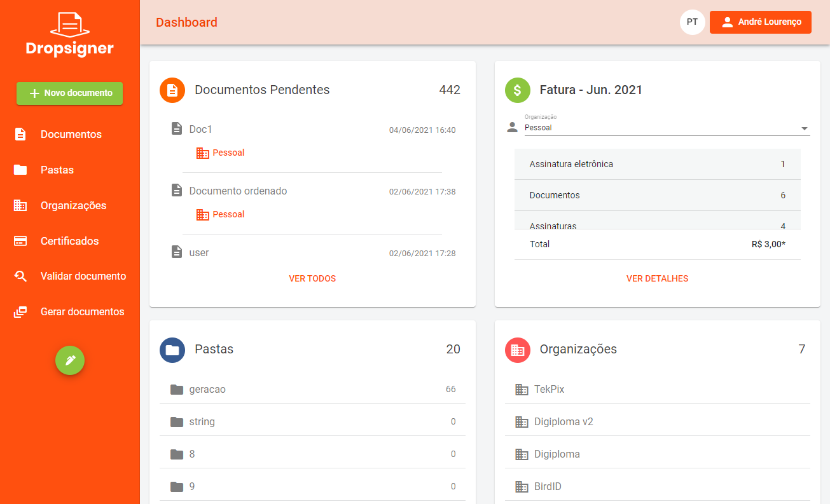
Task: Click the Novo documento button
Action: (x=70, y=93)
